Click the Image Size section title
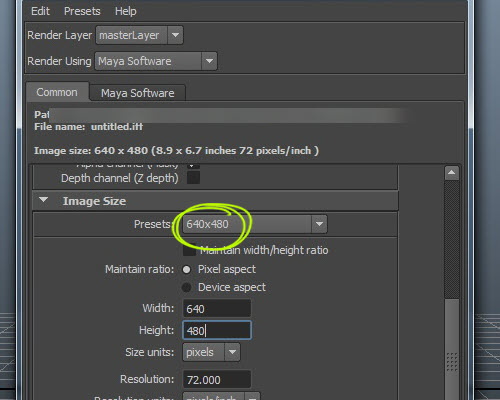Image resolution: width=500 pixels, height=400 pixels. [x=94, y=201]
